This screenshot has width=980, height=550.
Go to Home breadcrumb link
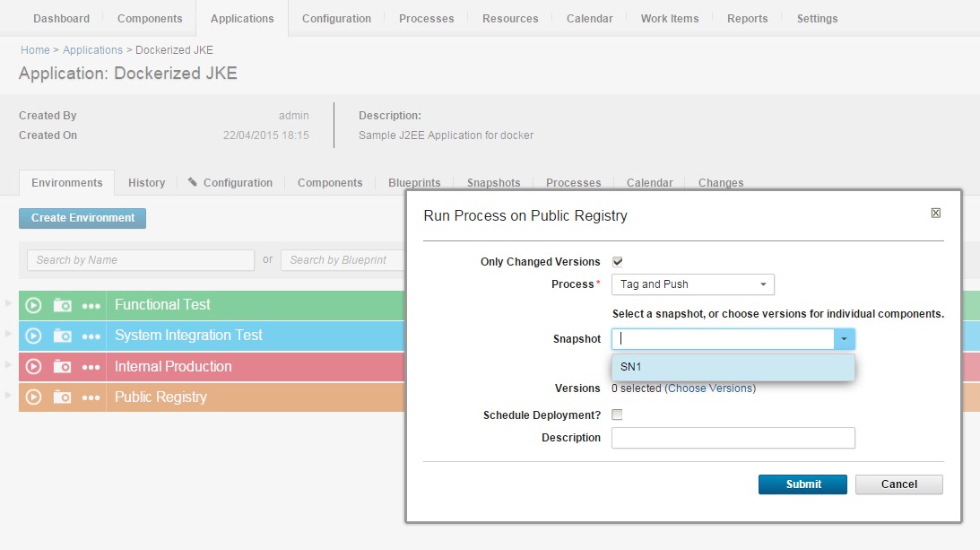tap(35, 50)
